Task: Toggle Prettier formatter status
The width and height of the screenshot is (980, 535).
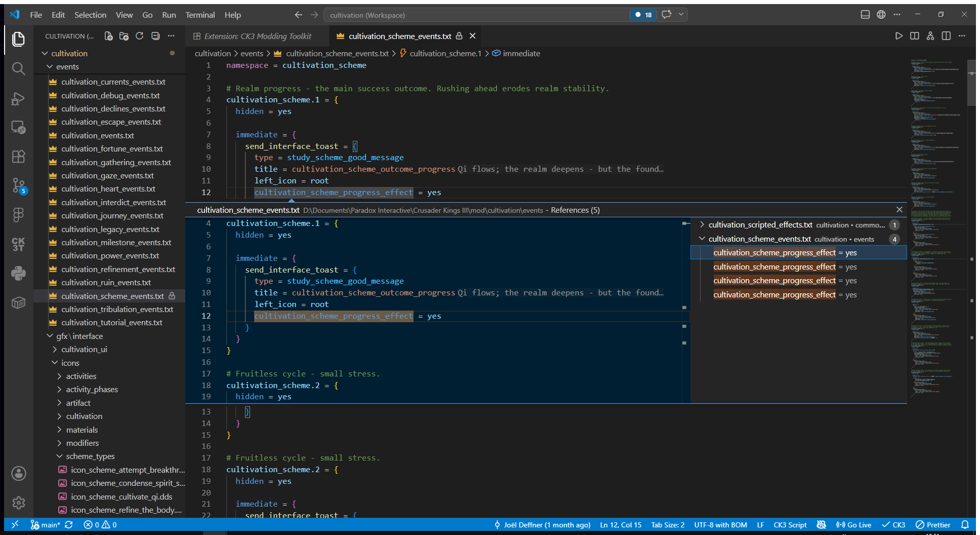Action: (933, 525)
